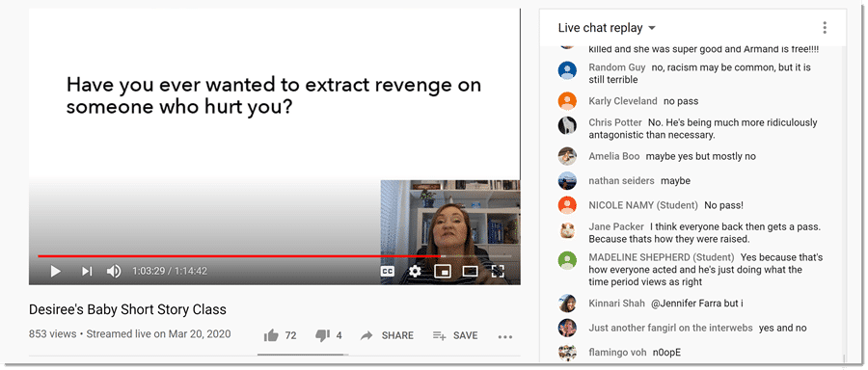The image size is (868, 370).
Task: Click MADELINE SHEPHERD (Student) name
Action: [662, 257]
